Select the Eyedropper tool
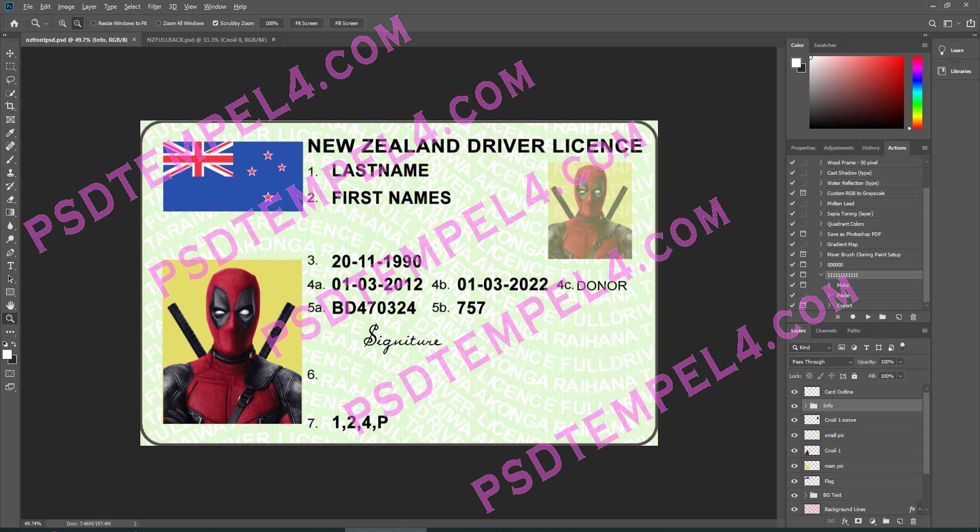 (10, 133)
